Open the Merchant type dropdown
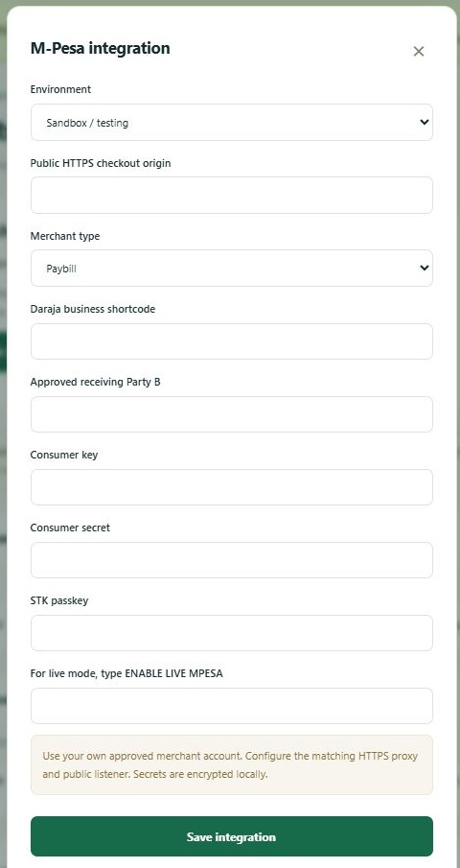The image size is (460, 868). pyautogui.click(x=232, y=268)
